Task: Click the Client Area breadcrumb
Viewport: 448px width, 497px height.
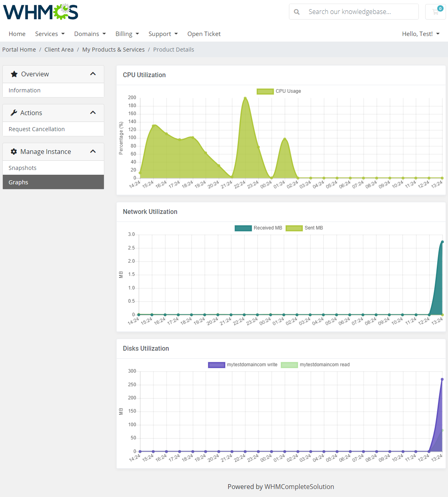Action: pyautogui.click(x=59, y=50)
